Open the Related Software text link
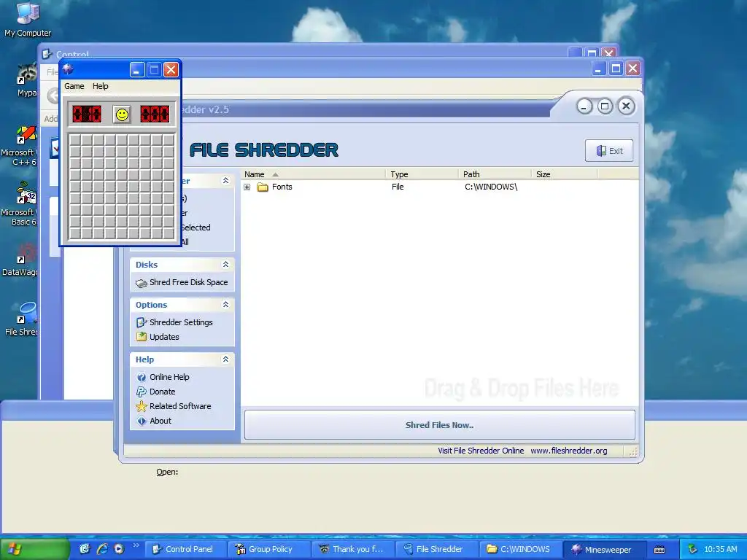Screen dimensions: 747x560 coord(180,406)
